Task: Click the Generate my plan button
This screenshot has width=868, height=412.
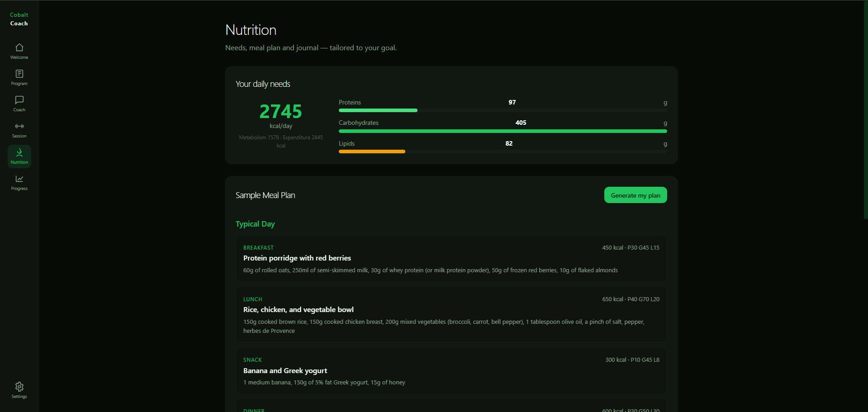Action: pos(636,195)
